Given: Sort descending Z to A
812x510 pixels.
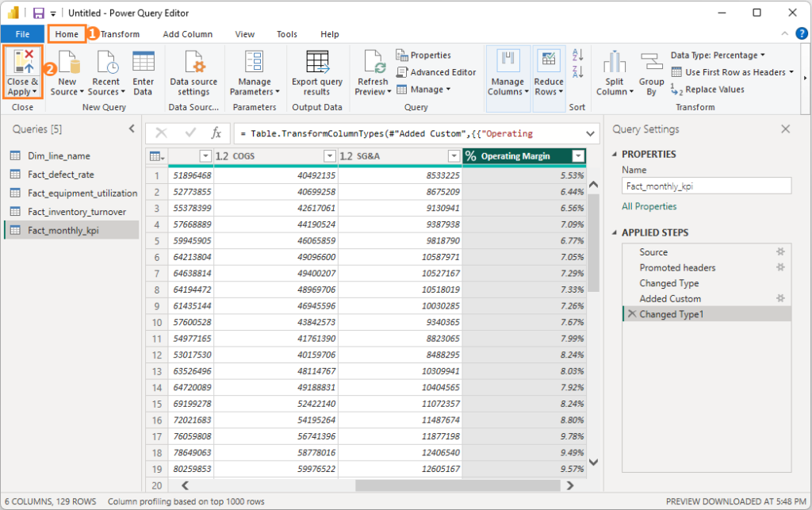Looking at the screenshot, I should (x=578, y=71).
